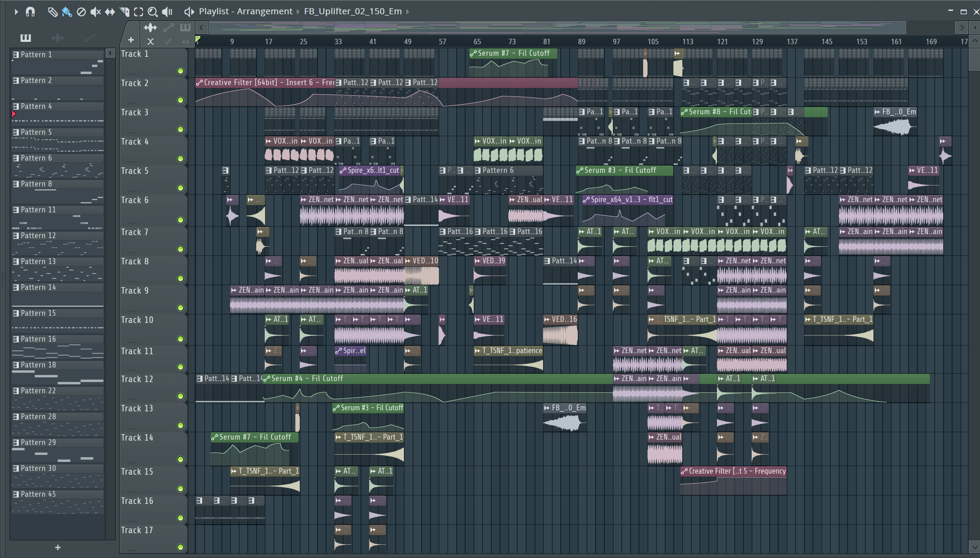The width and height of the screenshot is (980, 558).
Task: Focus pattern clips in the playlist
Action: [x=185, y=27]
